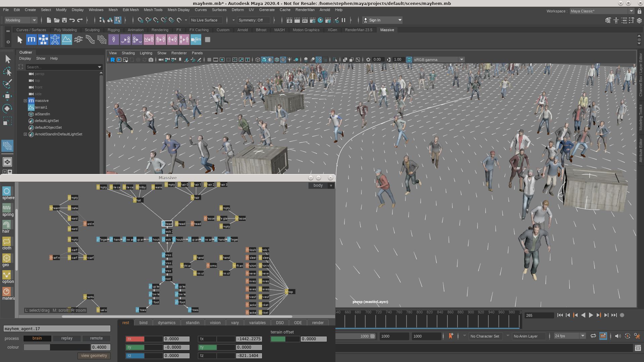Click Symmetry: Off setting
Screen dimensions: 644x362
coord(254,20)
